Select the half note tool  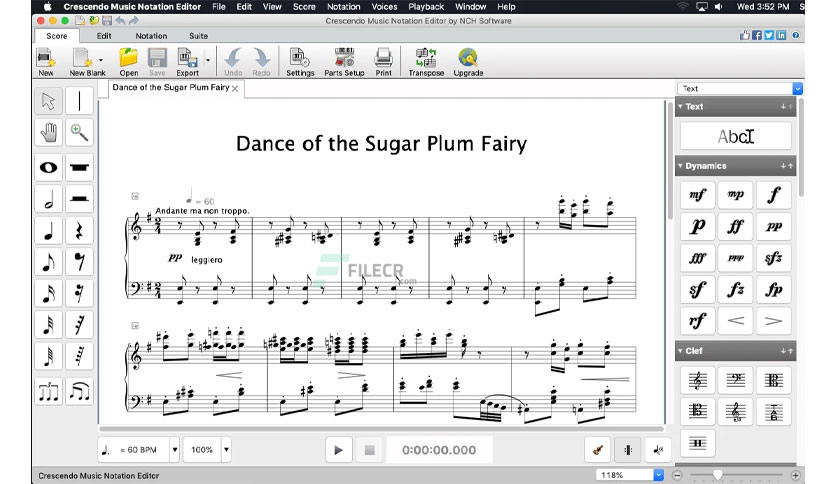pyautogui.click(x=49, y=199)
